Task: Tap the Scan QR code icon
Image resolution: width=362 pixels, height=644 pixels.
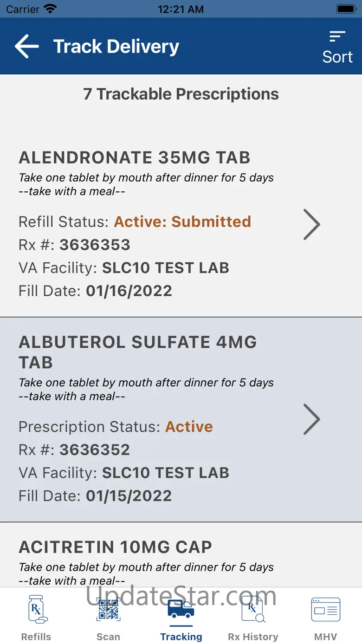Action: 108,609
